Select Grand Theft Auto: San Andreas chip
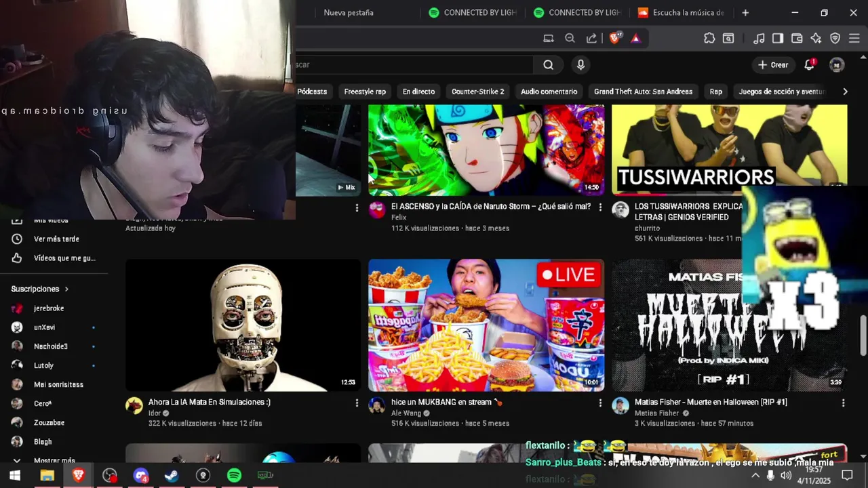868x488 pixels. pos(644,91)
